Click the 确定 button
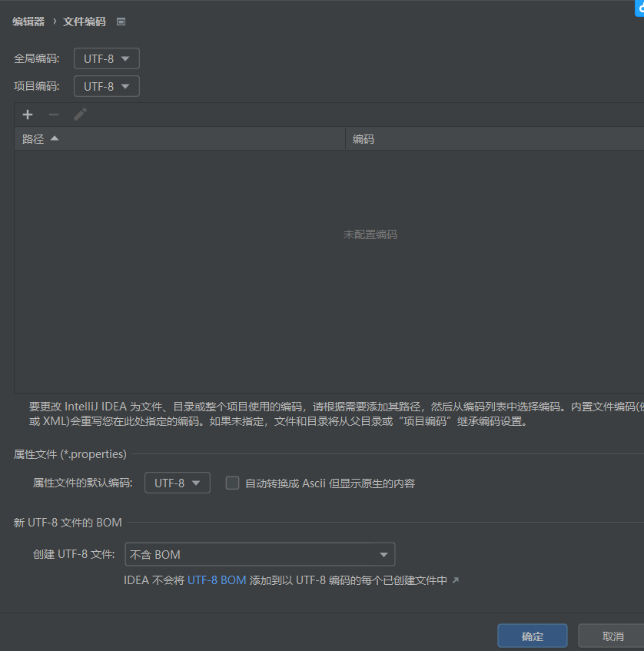This screenshot has height=651, width=644. (x=532, y=636)
